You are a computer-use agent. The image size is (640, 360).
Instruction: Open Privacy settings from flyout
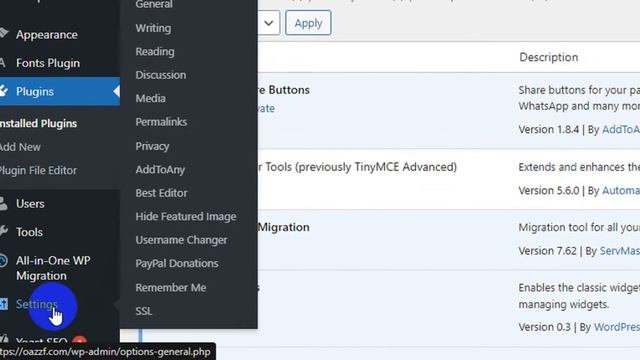(152, 146)
